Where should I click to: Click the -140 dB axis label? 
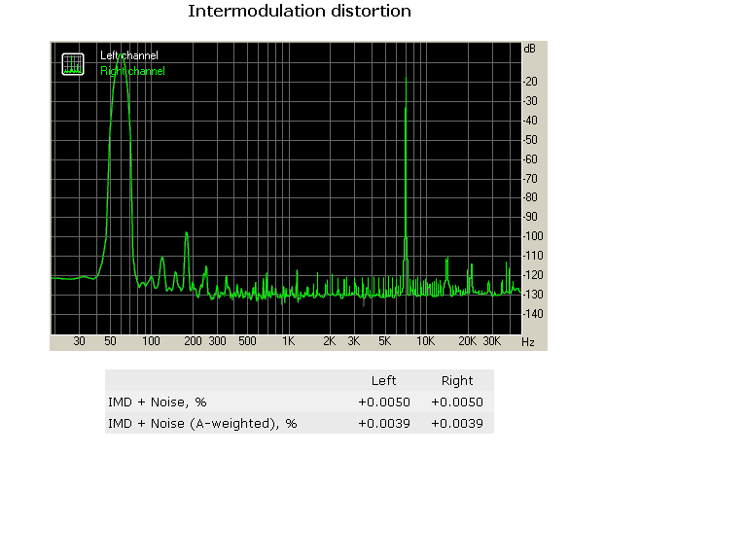[533, 314]
